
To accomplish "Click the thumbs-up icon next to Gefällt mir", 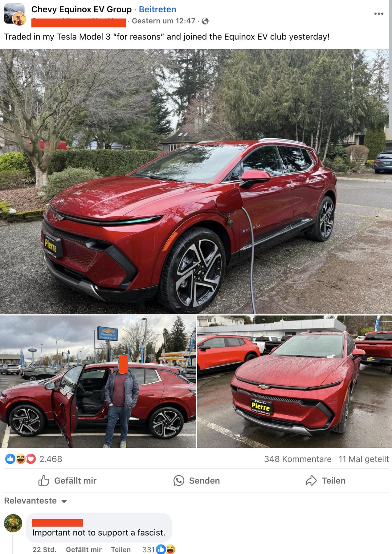I will click(x=43, y=480).
